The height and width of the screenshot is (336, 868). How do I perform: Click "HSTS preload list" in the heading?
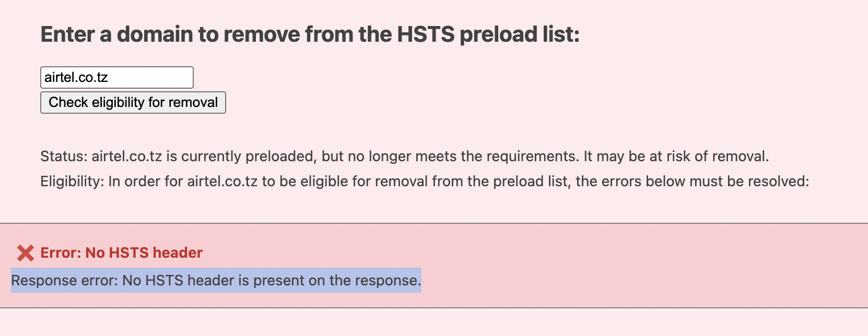[488, 34]
